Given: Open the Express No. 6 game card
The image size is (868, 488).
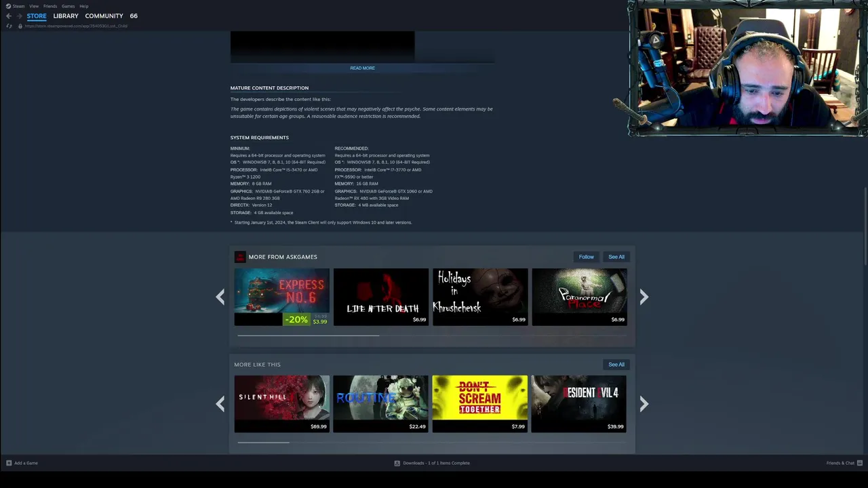Looking at the screenshot, I should [x=281, y=297].
